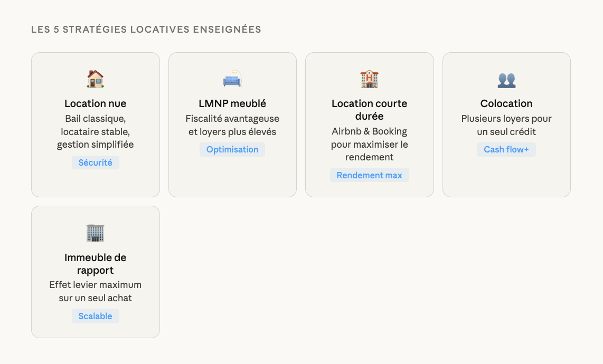Click the Rendement max badge

[x=370, y=175]
